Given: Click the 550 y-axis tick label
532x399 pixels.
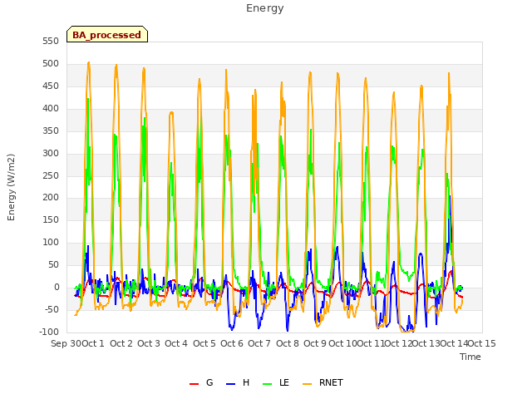Looking at the screenshot, I should (x=51, y=42).
